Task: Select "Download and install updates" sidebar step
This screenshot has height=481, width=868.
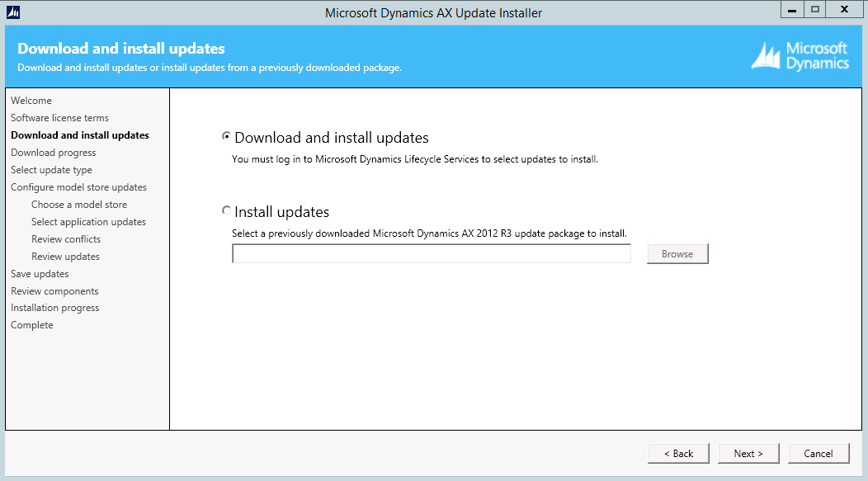Action: coord(80,135)
